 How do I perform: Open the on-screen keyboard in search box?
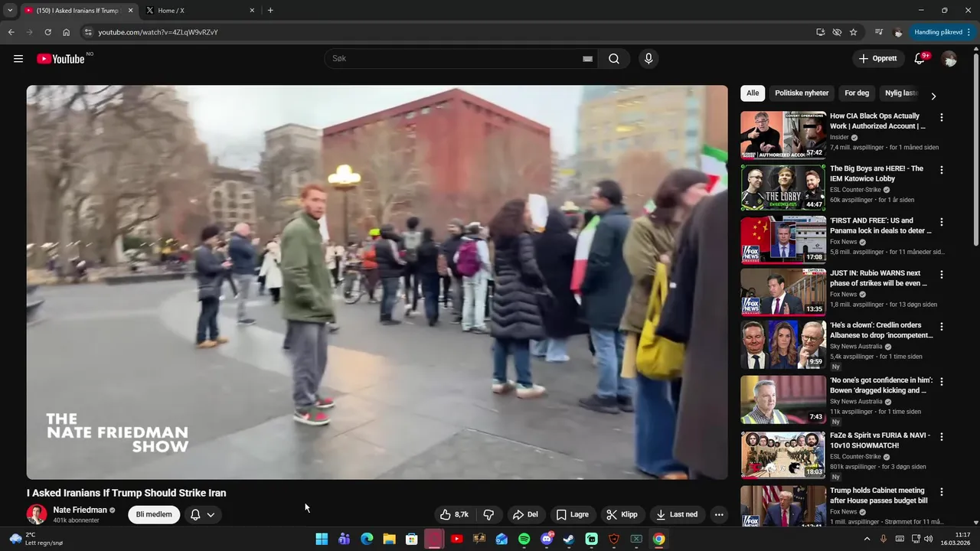coord(587,59)
